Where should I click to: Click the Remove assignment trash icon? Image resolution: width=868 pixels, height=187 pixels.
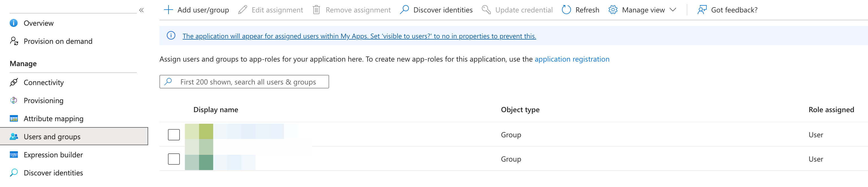[x=316, y=10]
